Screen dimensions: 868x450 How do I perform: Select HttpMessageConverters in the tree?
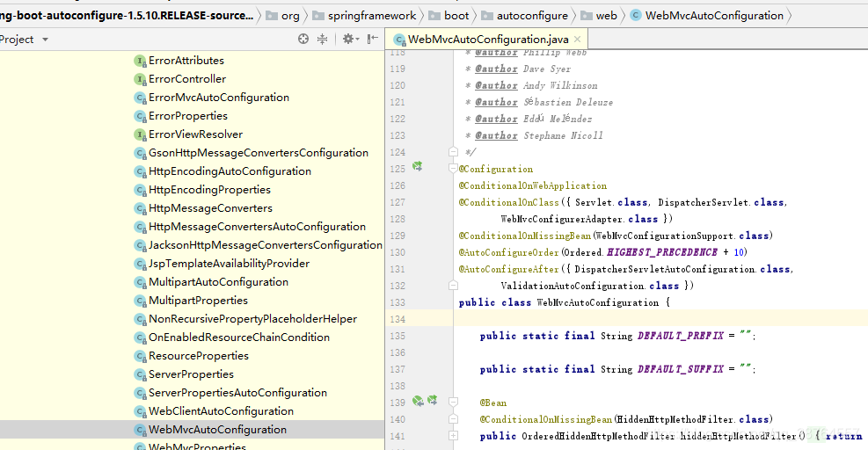pyautogui.click(x=210, y=208)
